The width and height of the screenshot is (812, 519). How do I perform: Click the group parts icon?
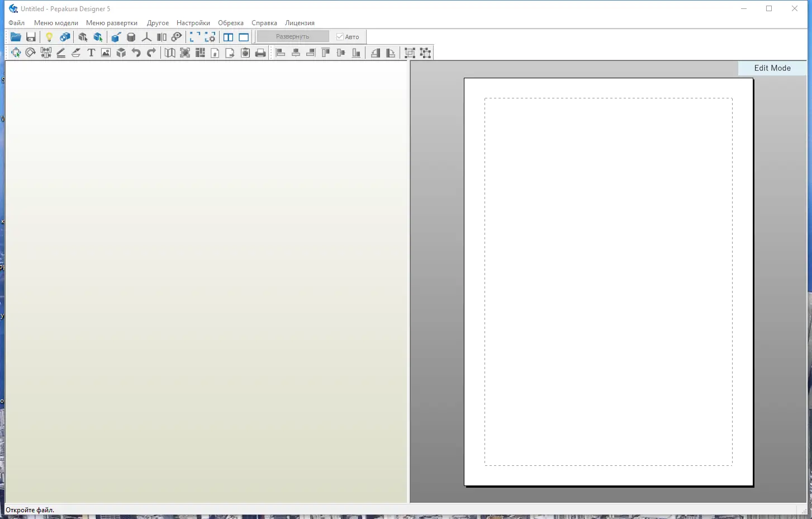tap(410, 53)
